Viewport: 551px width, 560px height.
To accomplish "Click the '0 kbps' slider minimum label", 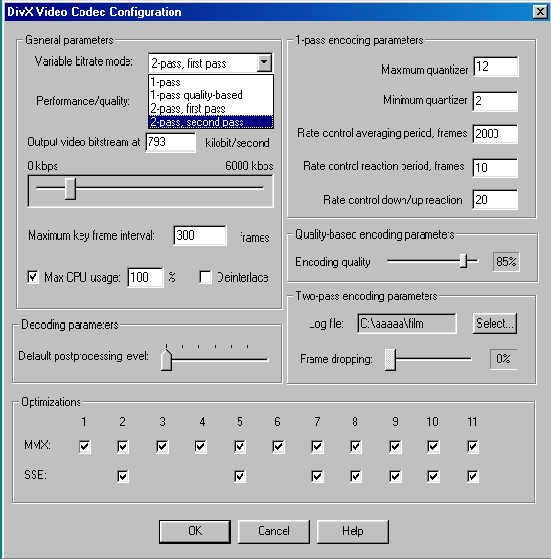I will coord(42,166).
